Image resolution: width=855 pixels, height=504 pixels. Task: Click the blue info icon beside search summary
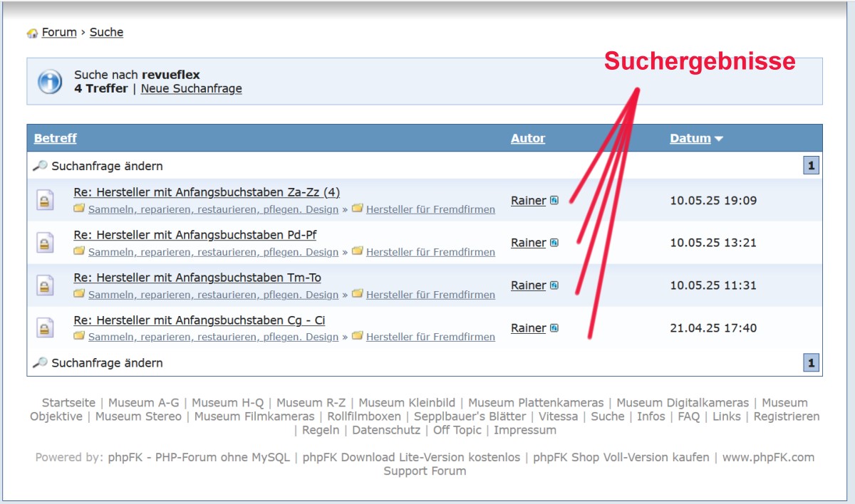tap(50, 81)
